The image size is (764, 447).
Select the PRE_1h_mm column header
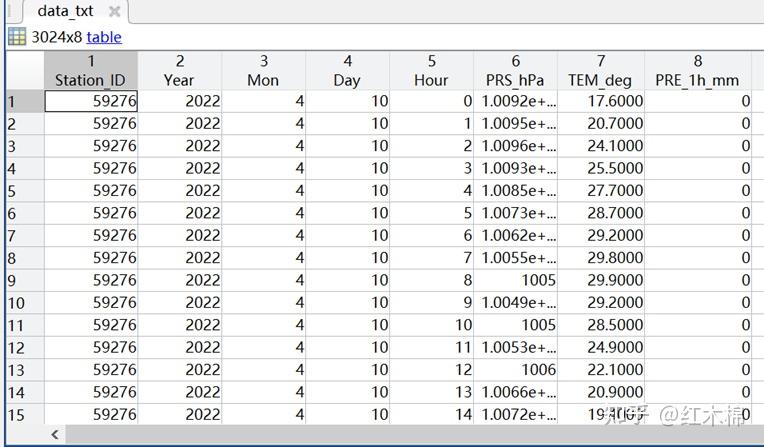pyautogui.click(x=698, y=71)
